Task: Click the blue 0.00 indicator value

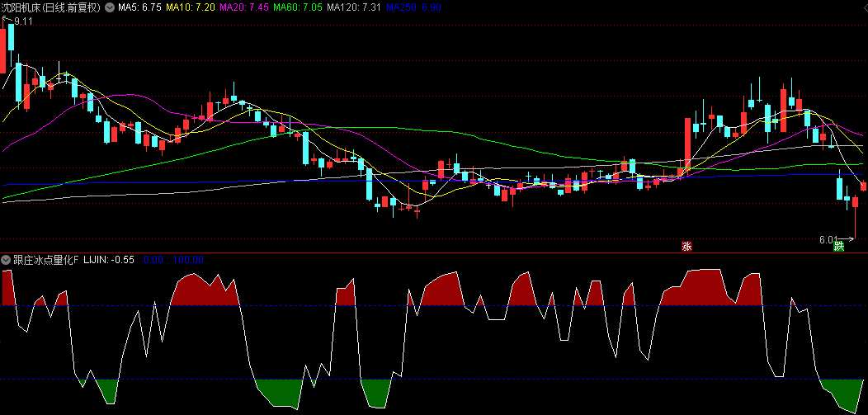Action: pyautogui.click(x=153, y=260)
